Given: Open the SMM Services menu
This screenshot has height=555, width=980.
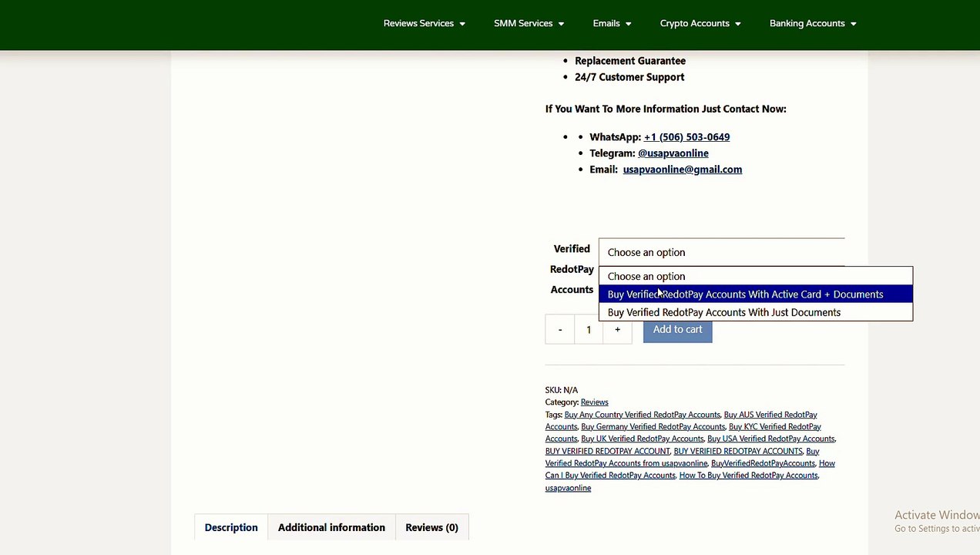Looking at the screenshot, I should coord(529,23).
